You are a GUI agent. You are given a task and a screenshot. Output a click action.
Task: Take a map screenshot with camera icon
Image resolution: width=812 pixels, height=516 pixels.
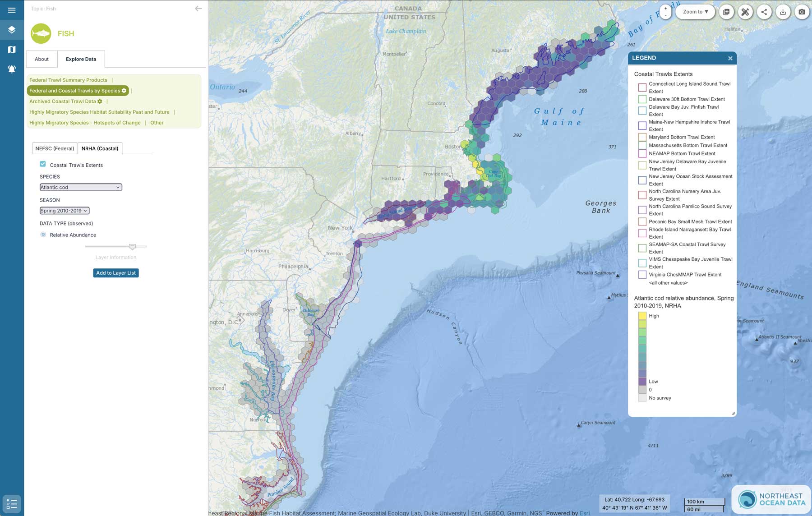[x=802, y=12]
